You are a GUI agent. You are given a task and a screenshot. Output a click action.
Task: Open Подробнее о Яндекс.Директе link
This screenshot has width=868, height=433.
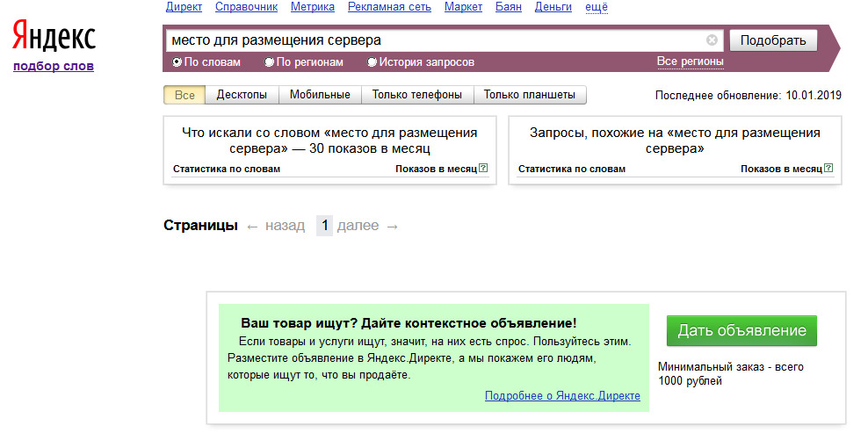562,396
